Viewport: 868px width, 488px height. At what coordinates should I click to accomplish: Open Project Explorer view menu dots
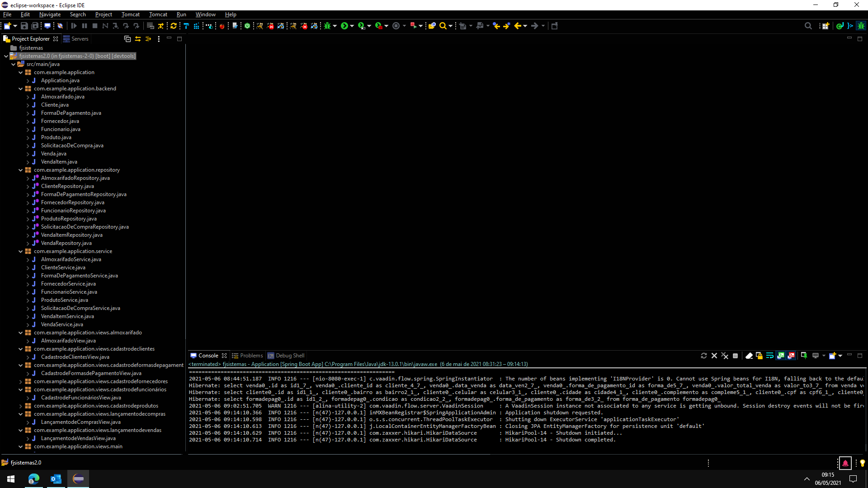pos(159,39)
